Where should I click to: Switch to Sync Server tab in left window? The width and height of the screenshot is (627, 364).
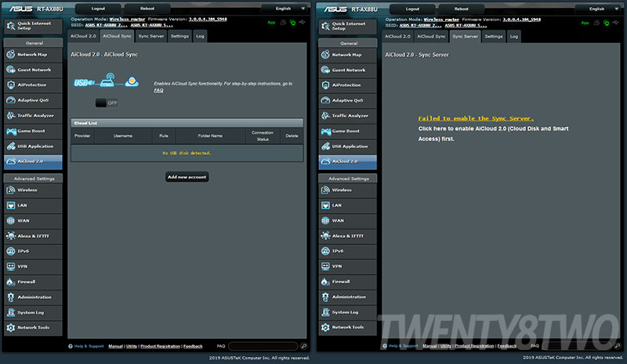click(x=151, y=36)
